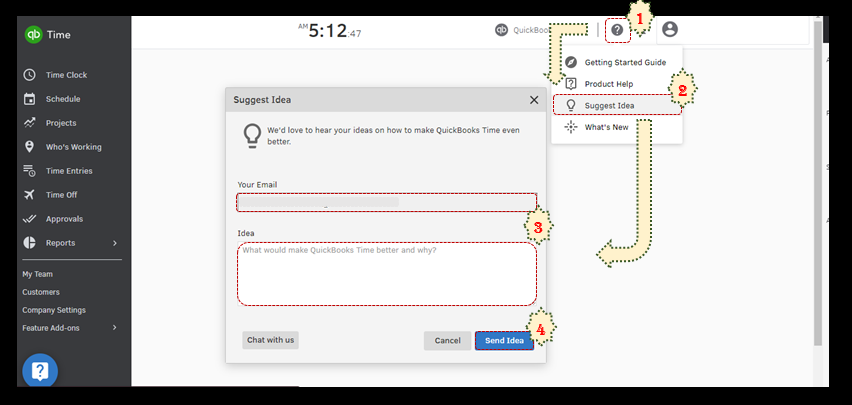Click the Schedule calendar icon
This screenshot has height=405, width=852.
[x=29, y=99]
